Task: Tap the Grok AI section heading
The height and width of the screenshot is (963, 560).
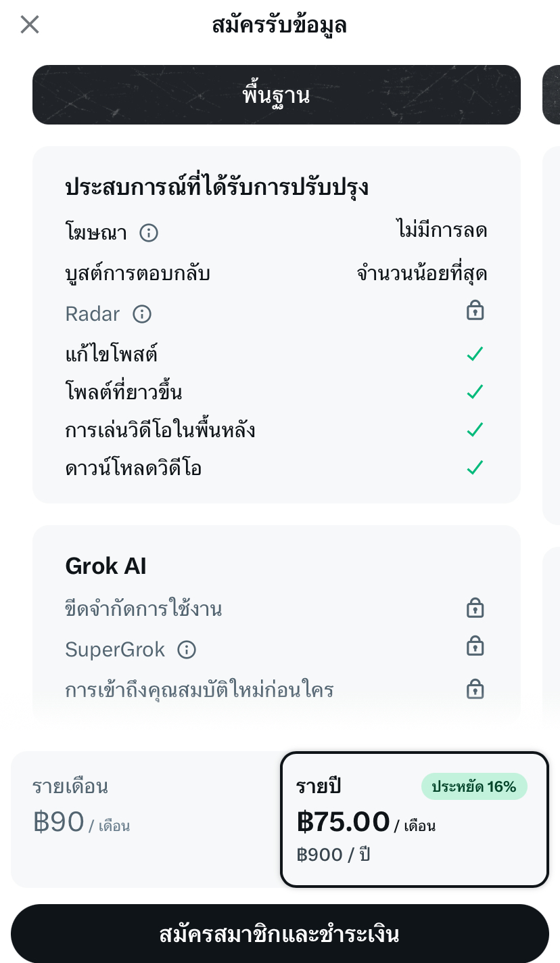Action: tap(106, 566)
